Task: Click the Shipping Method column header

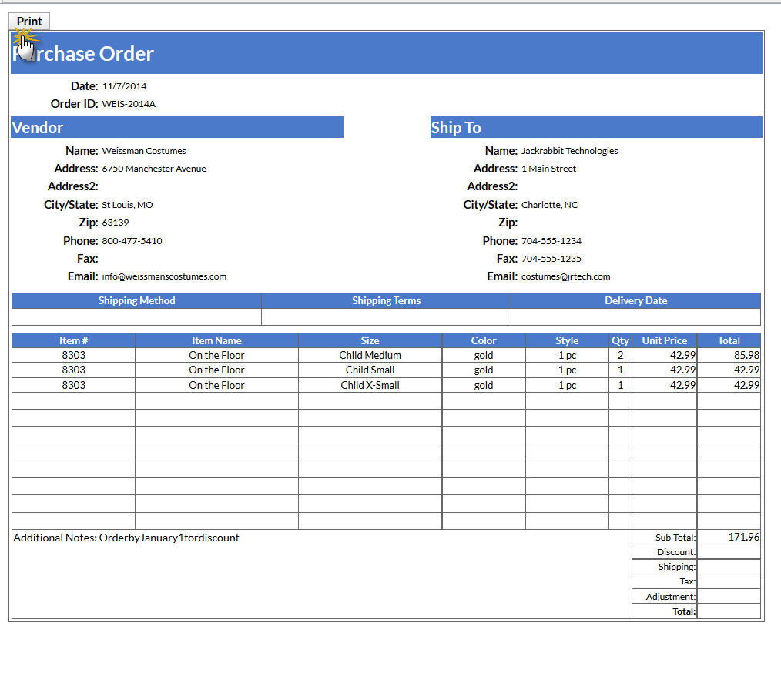Action: coord(136,300)
